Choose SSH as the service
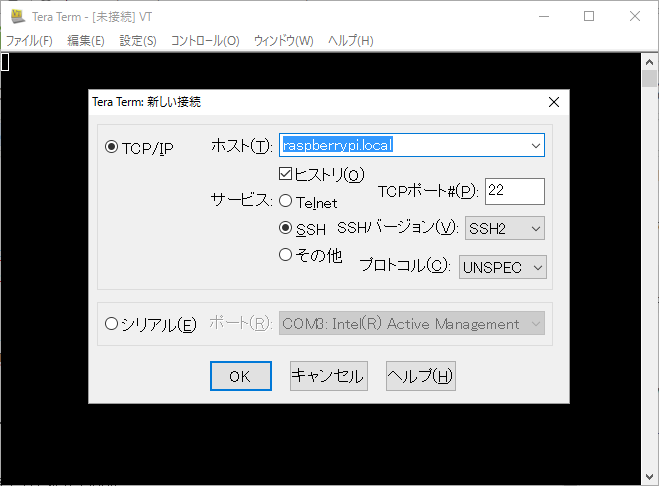This screenshot has width=659, height=486. [x=285, y=228]
